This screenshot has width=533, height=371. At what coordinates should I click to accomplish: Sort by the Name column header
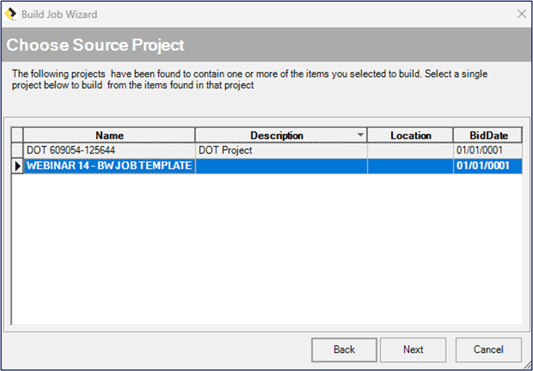(109, 135)
